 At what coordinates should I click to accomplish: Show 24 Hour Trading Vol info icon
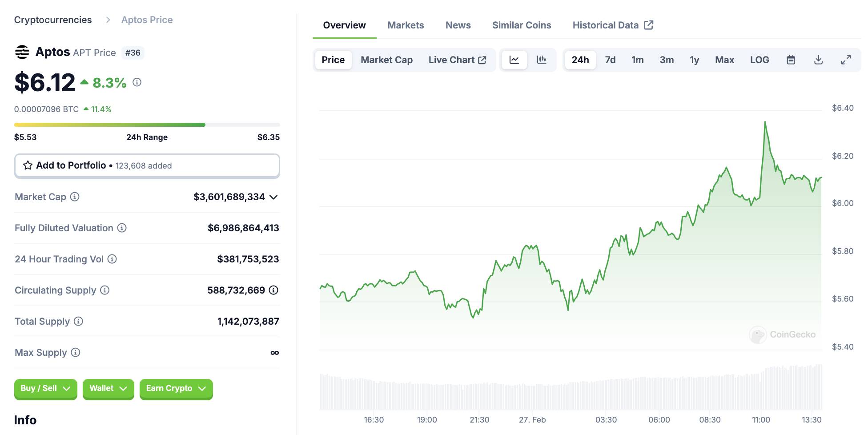(x=112, y=259)
